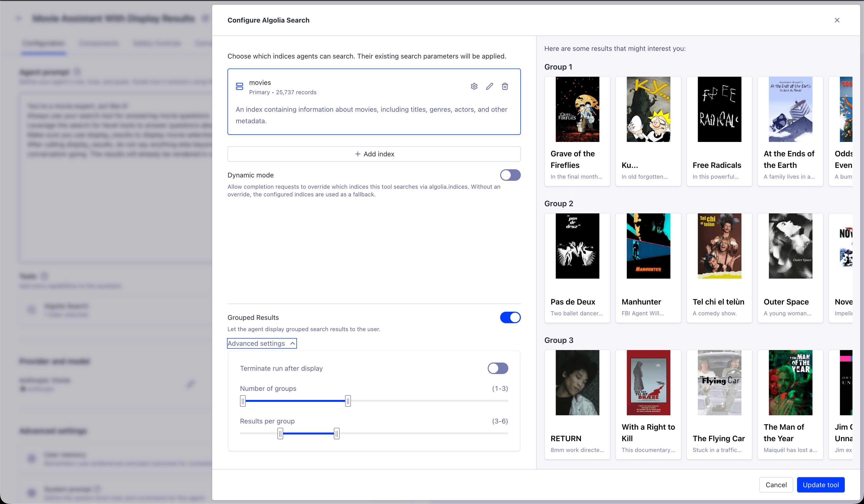Cancel the tool configuration

pos(776,485)
